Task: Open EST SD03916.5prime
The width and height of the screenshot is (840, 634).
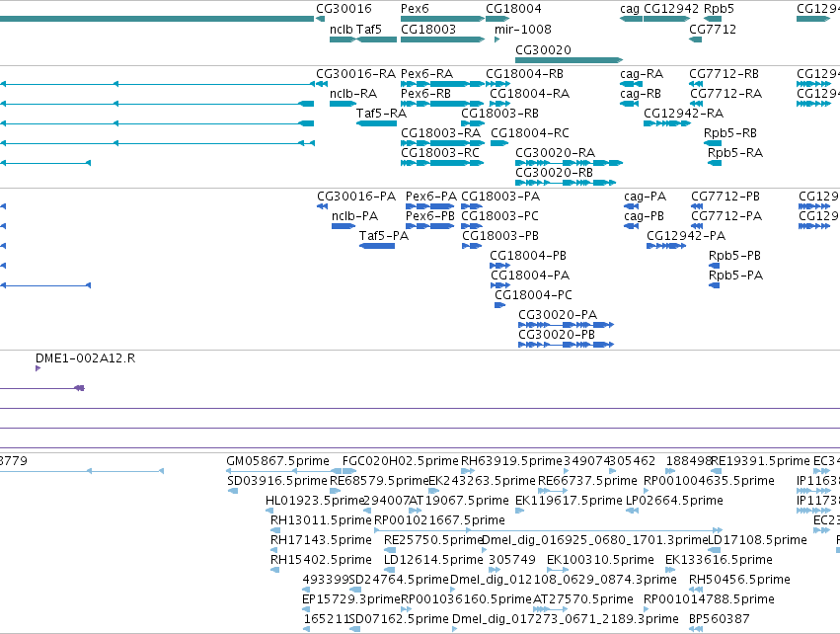Action: pyautogui.click(x=277, y=481)
